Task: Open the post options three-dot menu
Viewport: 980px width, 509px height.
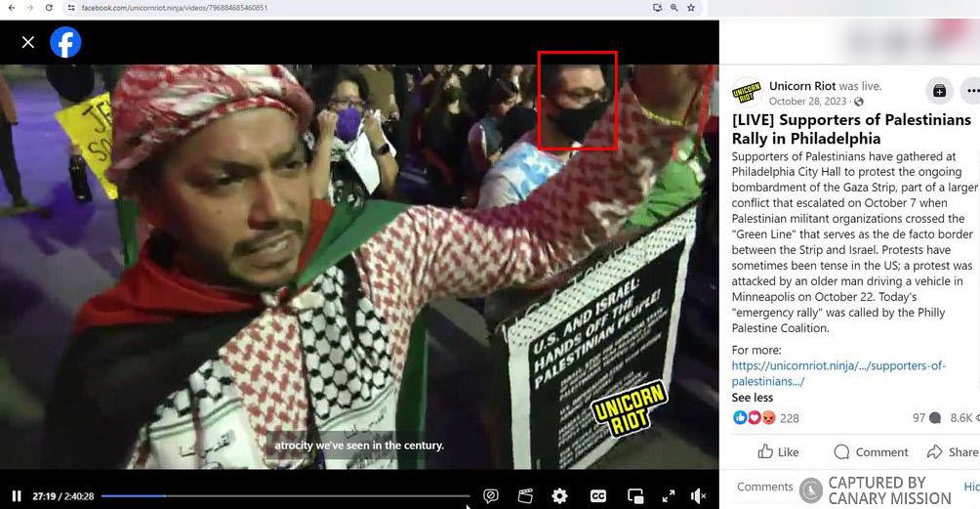Action: [971, 91]
